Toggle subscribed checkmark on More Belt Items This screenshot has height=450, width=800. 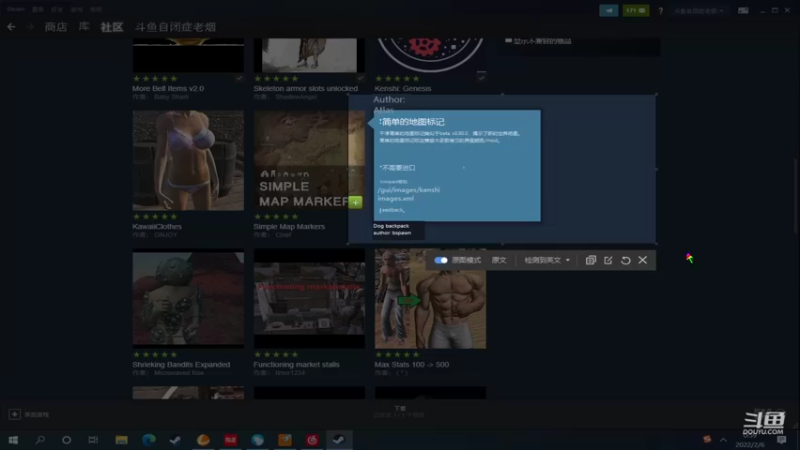pyautogui.click(x=239, y=78)
